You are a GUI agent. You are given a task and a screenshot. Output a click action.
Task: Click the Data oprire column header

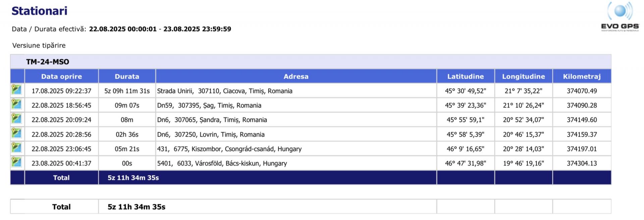(x=61, y=77)
